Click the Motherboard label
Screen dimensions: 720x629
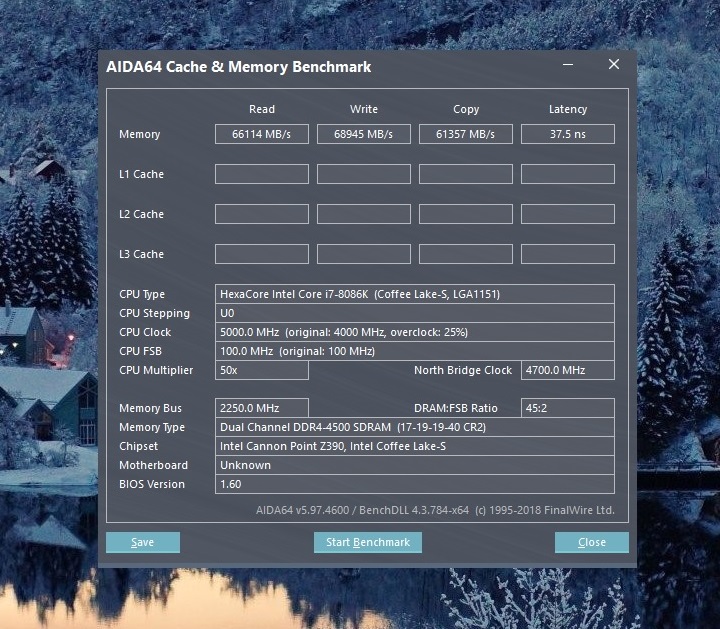[153, 465]
